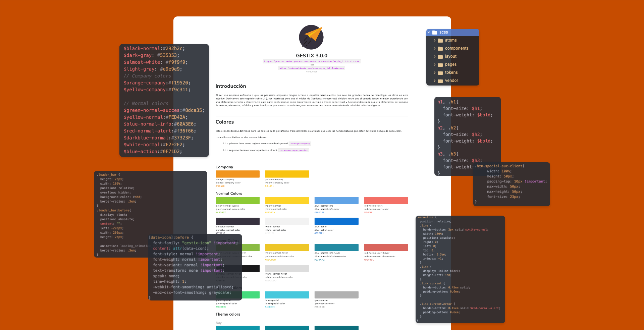This screenshot has width=644, height=330.
Task: Click the Company section heading
Action: (x=224, y=167)
